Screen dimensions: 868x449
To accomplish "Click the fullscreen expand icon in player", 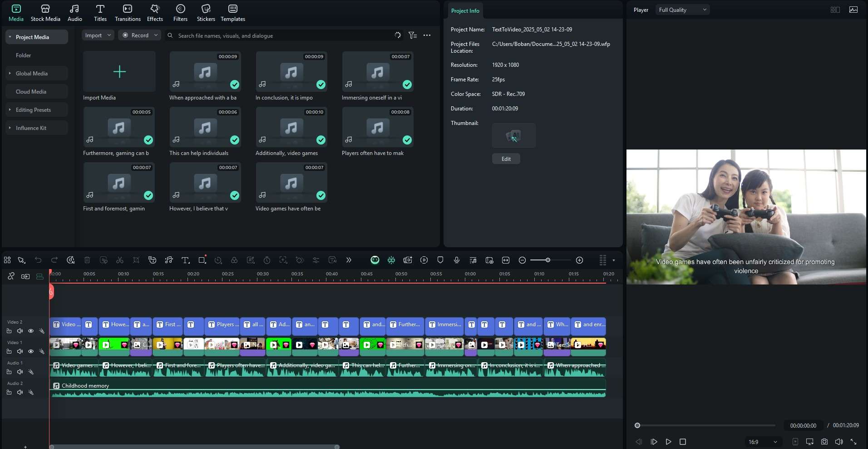I will pyautogui.click(x=853, y=442).
